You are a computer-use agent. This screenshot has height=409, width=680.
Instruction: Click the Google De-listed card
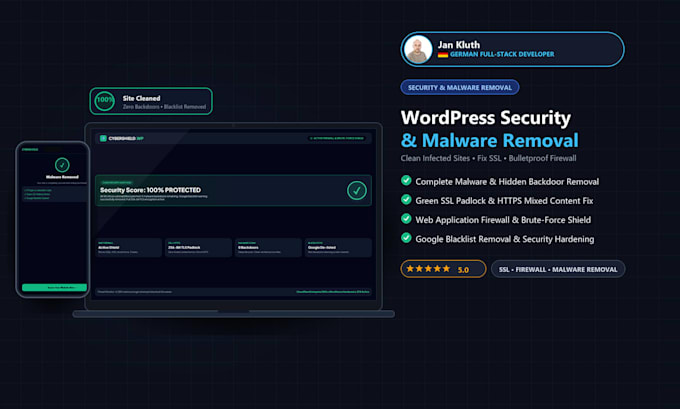tap(338, 248)
